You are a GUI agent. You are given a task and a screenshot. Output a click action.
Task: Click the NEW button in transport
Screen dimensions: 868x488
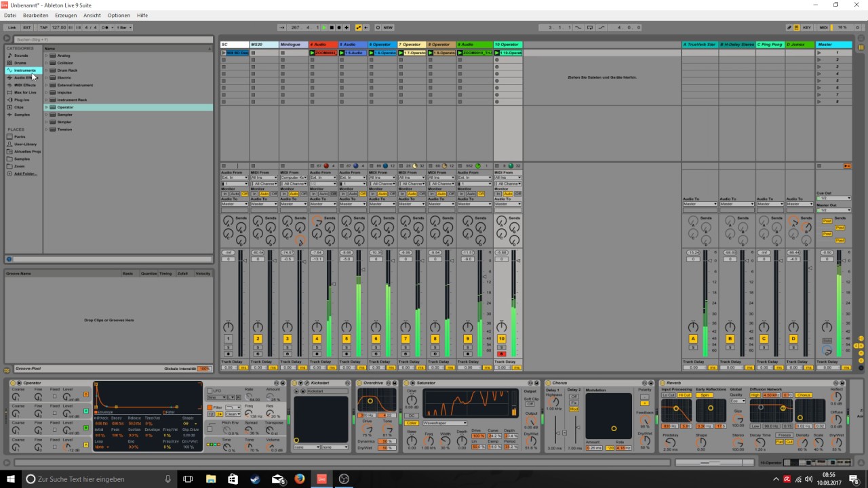(388, 28)
